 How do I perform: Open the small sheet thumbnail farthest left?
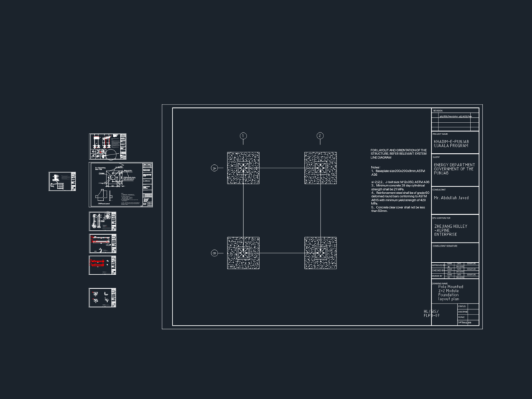(62, 181)
